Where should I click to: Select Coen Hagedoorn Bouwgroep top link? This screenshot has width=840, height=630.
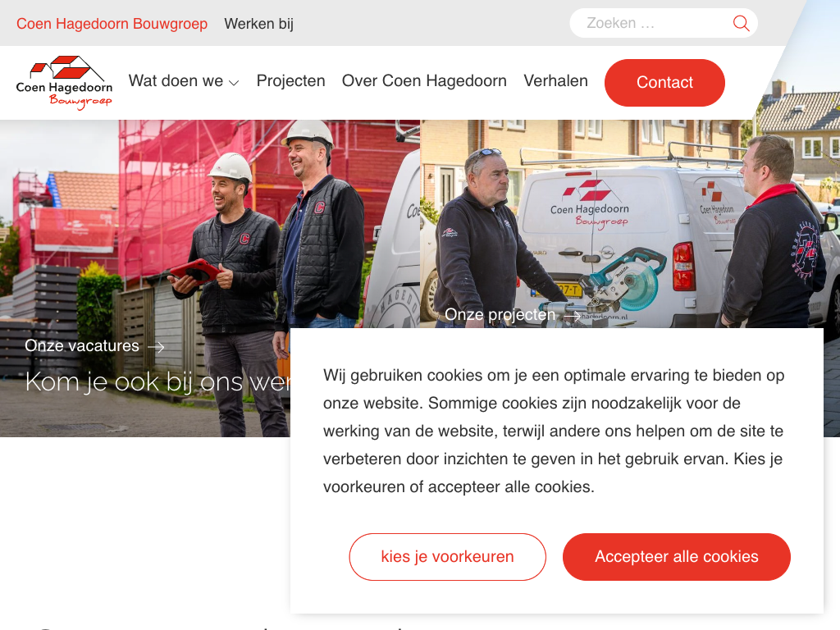coord(112,24)
